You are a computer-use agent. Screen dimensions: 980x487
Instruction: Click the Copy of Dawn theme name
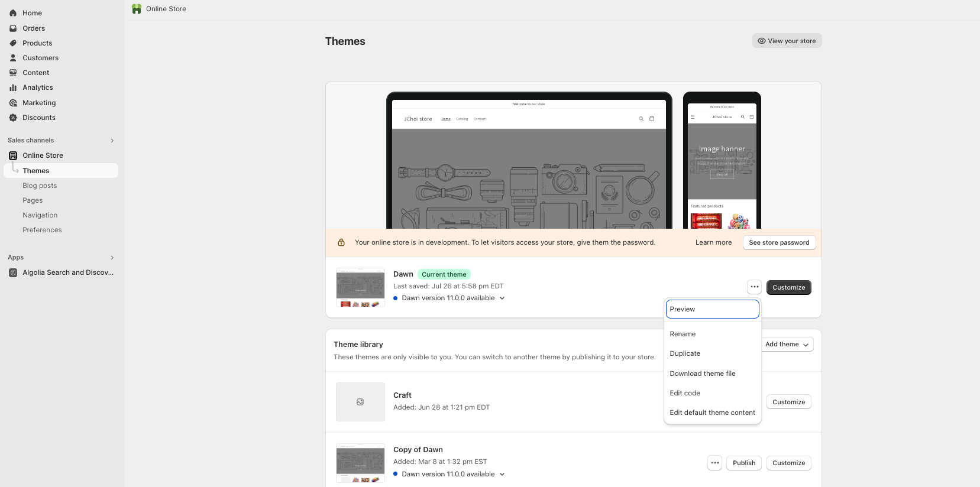coord(418,450)
